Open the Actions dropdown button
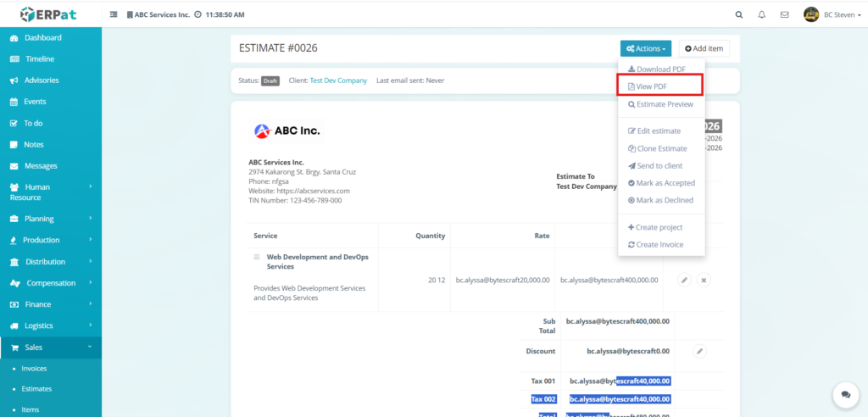Viewport: 868px width, 417px height. [x=645, y=49]
